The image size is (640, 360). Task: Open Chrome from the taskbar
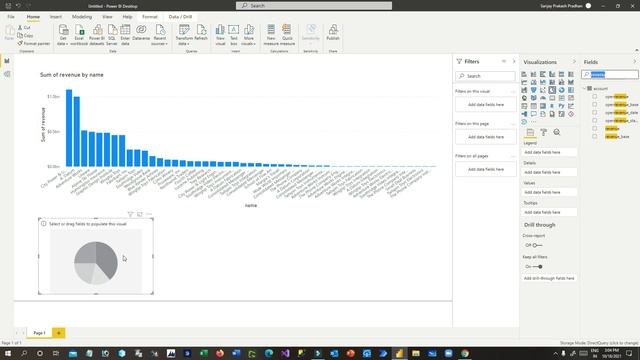[464, 353]
